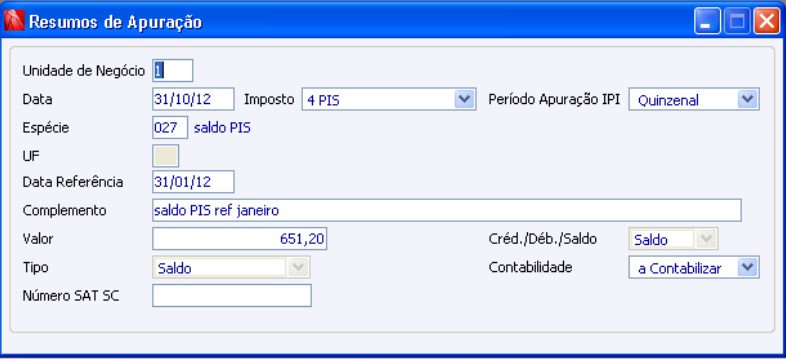
Task: Select the Data Referência field
Action: [x=193, y=182]
